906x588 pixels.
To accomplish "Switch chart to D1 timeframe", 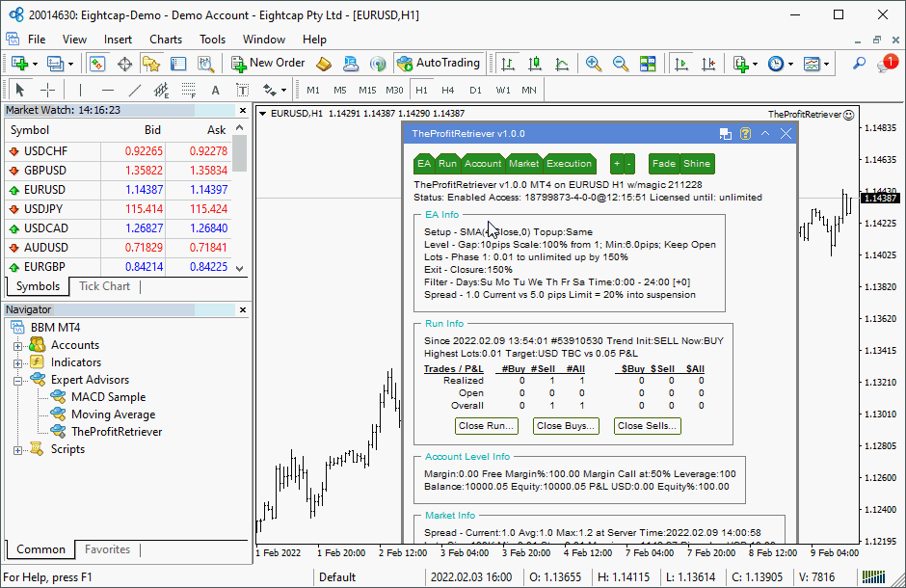I will [475, 91].
